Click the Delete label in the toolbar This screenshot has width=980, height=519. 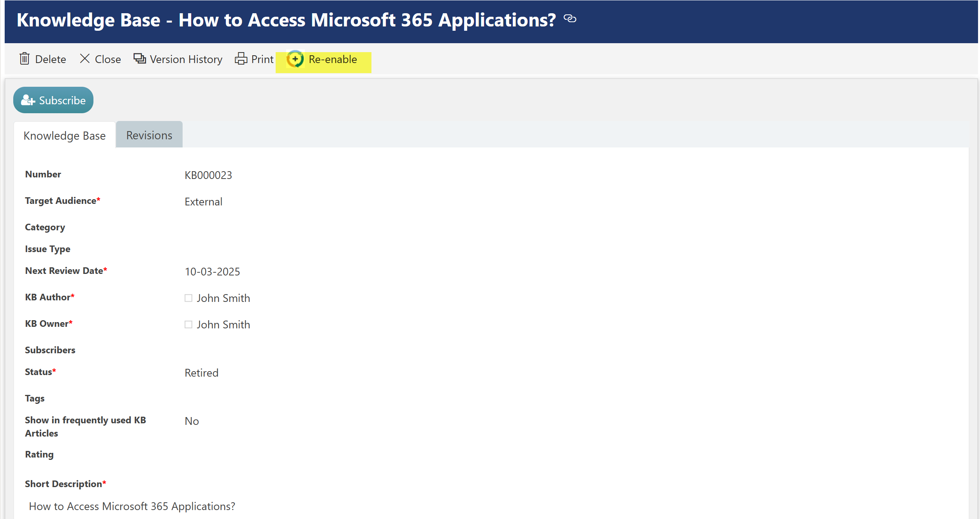point(50,59)
